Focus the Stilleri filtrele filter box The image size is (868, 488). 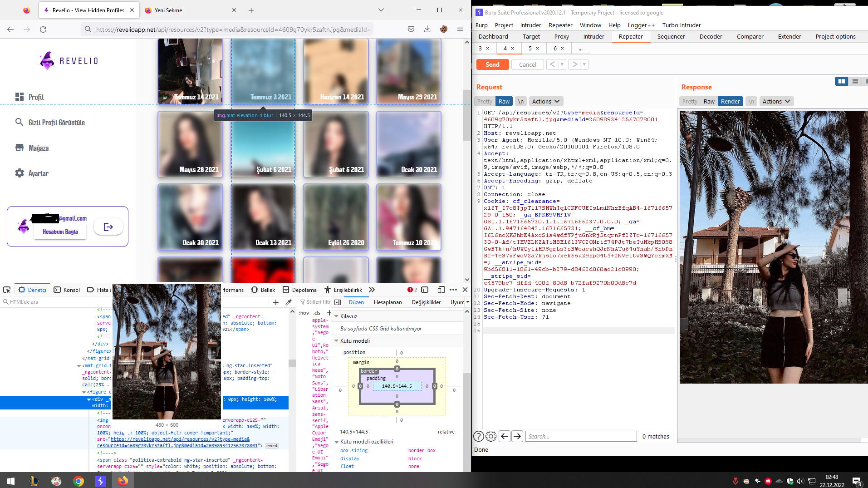(315, 302)
